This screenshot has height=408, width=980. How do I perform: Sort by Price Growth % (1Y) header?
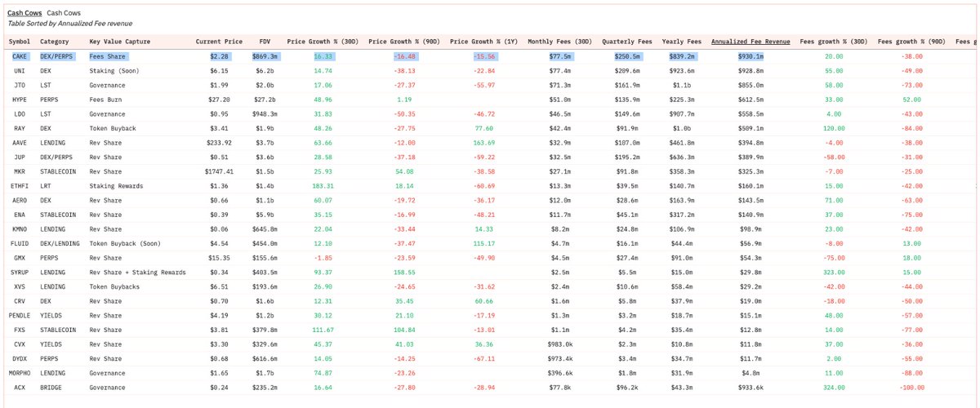(483, 42)
